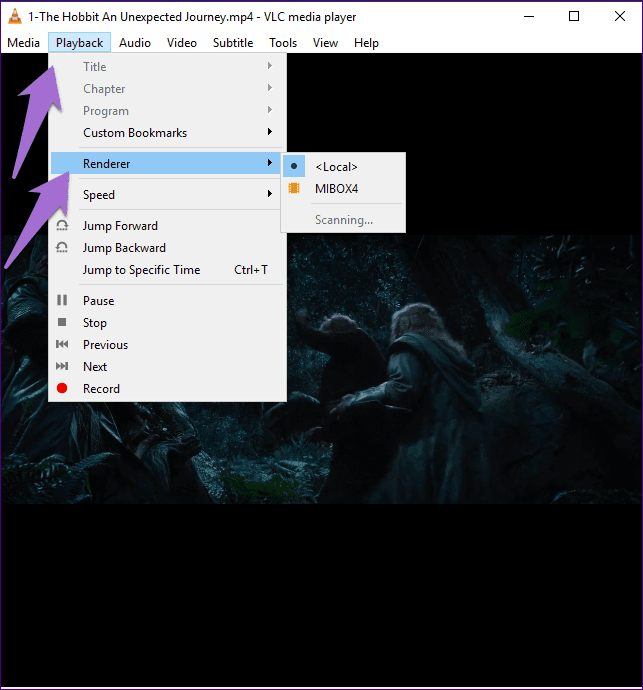Click the Pause icon in Playback menu
This screenshot has height=690, width=643.
click(x=62, y=300)
